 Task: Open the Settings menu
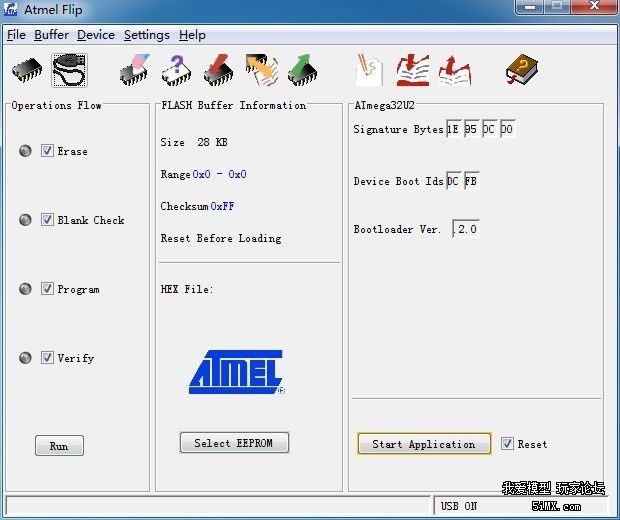pyautogui.click(x=147, y=35)
